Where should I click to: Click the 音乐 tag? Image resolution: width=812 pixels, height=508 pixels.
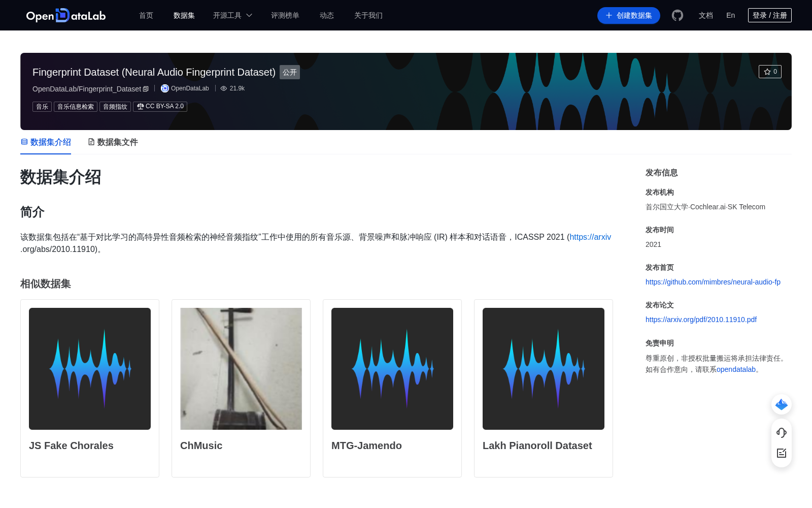click(x=42, y=106)
